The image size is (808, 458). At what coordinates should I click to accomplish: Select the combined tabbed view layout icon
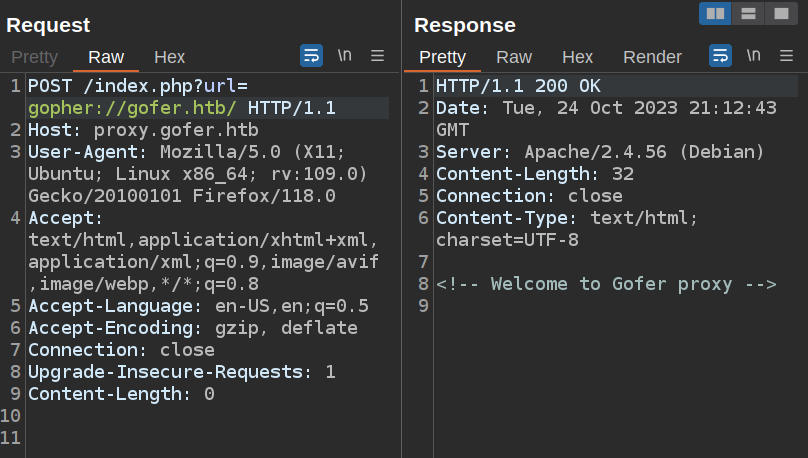779,13
